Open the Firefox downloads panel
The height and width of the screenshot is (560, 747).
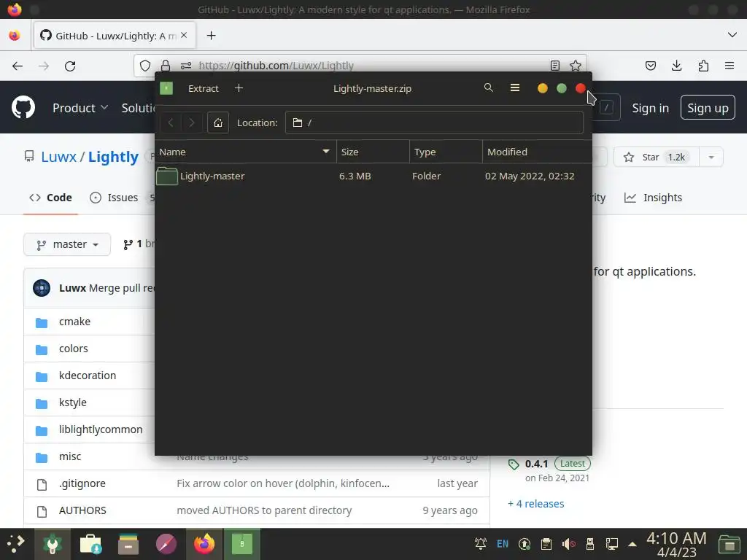pyautogui.click(x=676, y=66)
